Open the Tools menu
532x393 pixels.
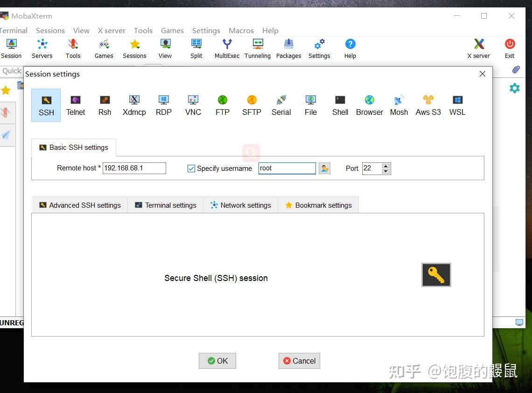(143, 30)
